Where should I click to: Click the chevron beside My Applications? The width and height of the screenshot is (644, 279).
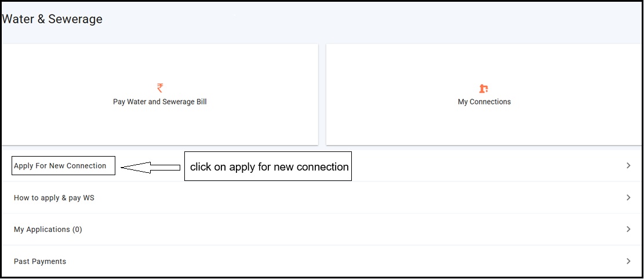click(628, 230)
